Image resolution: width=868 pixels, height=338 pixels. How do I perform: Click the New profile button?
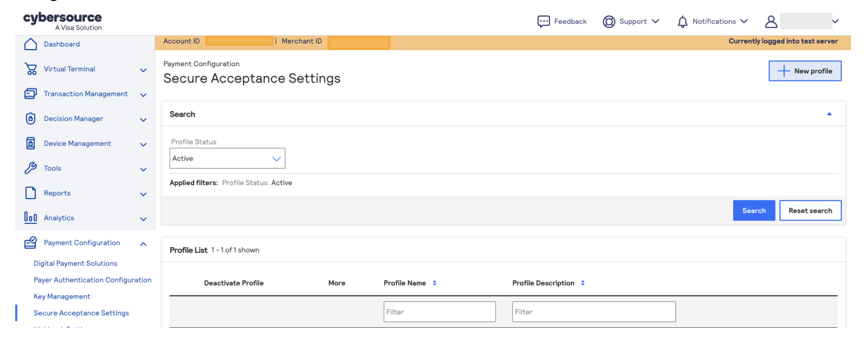[x=805, y=71]
